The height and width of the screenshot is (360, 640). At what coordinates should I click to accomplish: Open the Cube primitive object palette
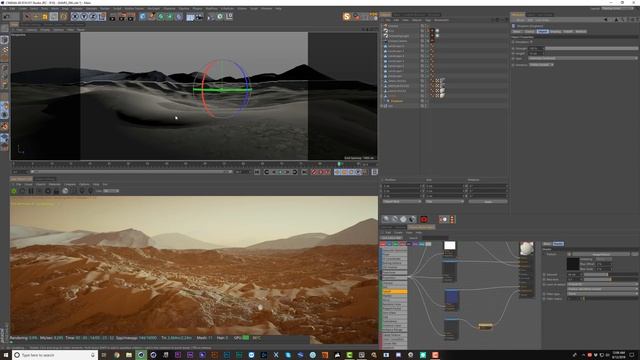tap(142, 17)
